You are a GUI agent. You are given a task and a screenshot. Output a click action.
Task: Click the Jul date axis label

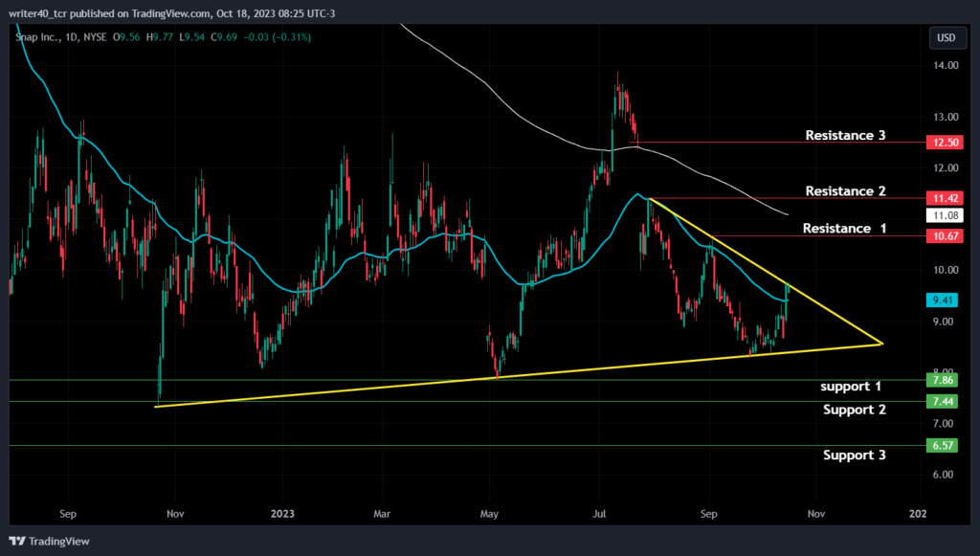pyautogui.click(x=599, y=514)
